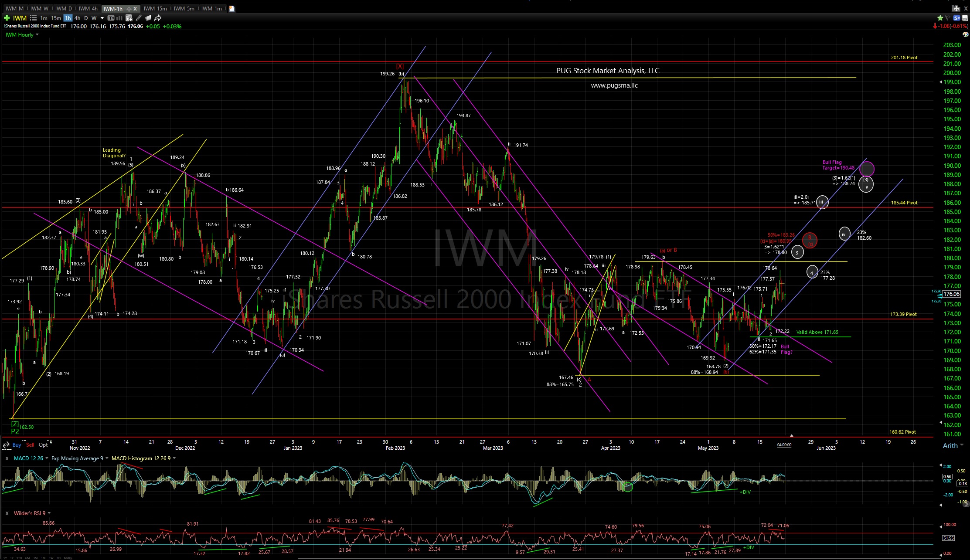Open the notes/calculator icon in the toolbar
Viewport: 970px width, 560px height.
129,18
